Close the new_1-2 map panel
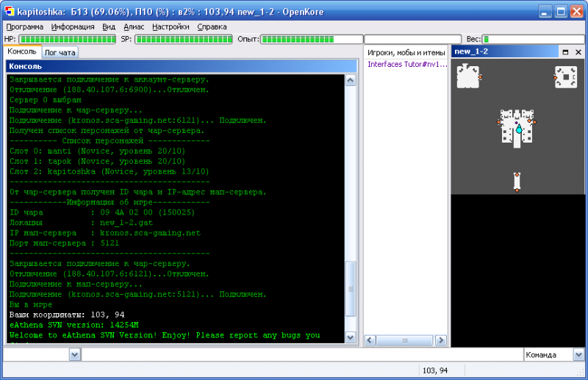588x380 pixels. [x=578, y=52]
